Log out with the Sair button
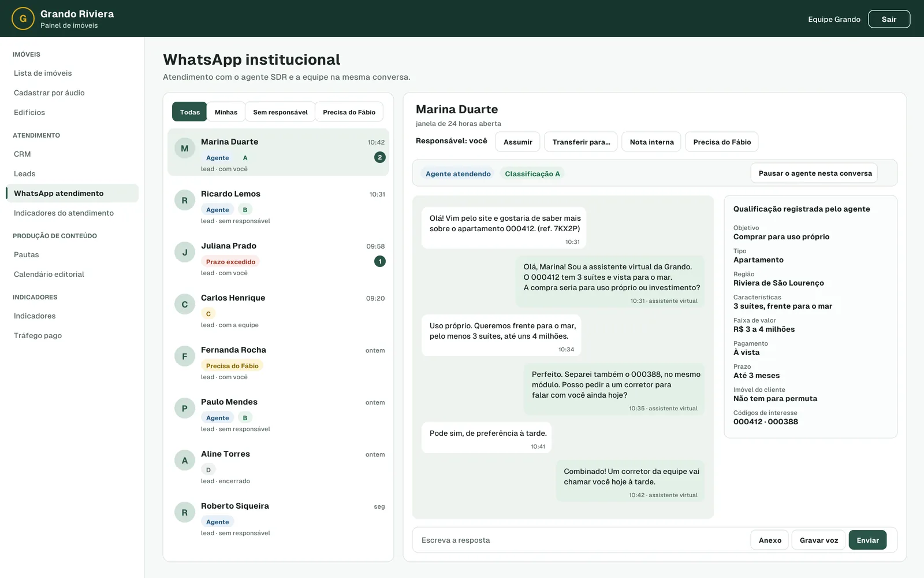This screenshot has height=578, width=924. 889,19
